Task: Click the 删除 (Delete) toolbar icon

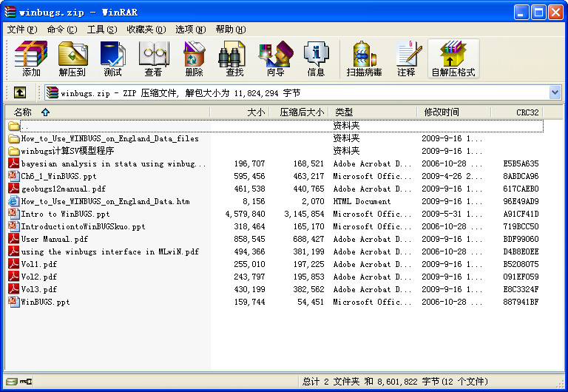Action: (194, 58)
